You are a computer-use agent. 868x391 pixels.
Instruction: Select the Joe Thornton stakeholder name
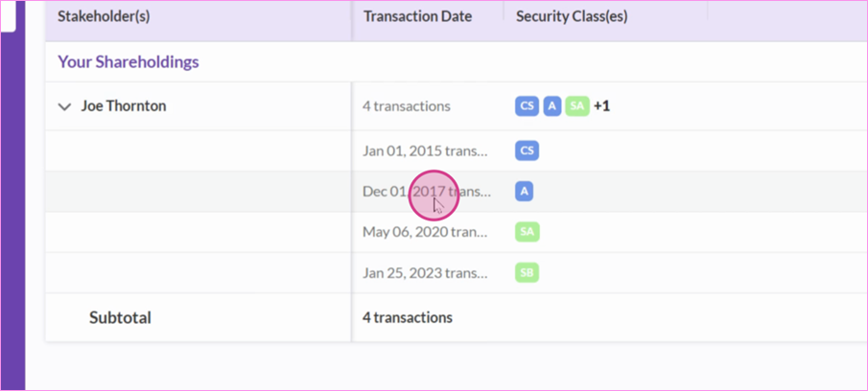(x=124, y=106)
